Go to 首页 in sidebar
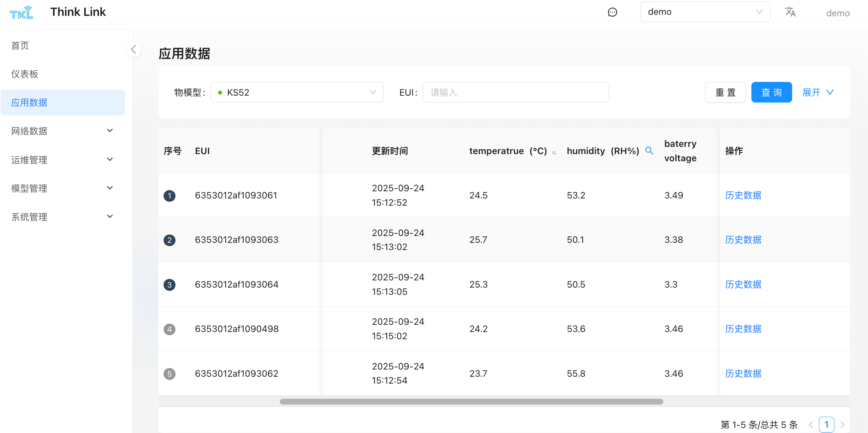This screenshot has height=433, width=868. pyautogui.click(x=20, y=45)
